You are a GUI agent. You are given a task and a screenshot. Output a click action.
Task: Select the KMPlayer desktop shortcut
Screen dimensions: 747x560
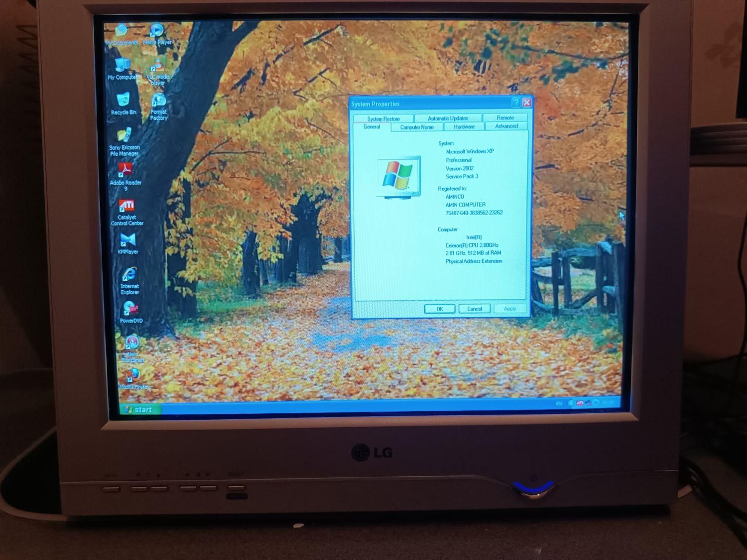pyautogui.click(x=127, y=244)
